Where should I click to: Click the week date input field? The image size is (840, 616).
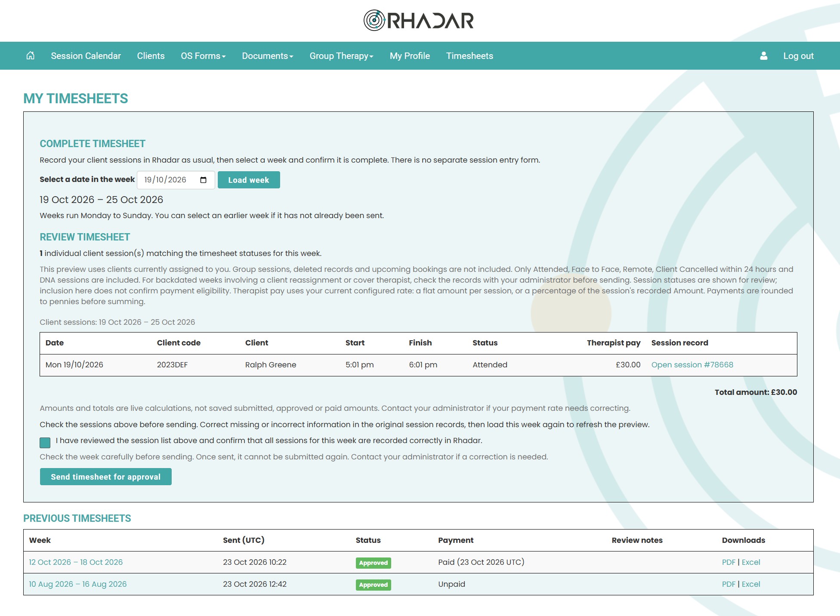tap(176, 180)
